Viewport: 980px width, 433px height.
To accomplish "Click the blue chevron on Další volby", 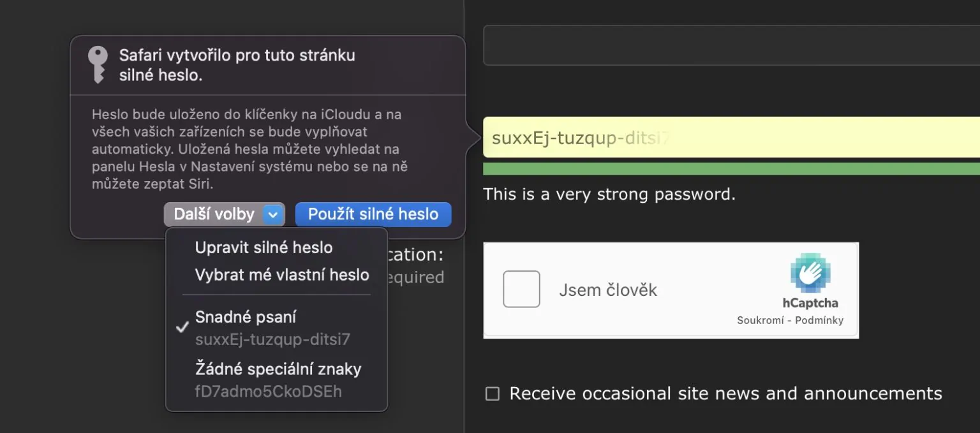I will (x=272, y=215).
